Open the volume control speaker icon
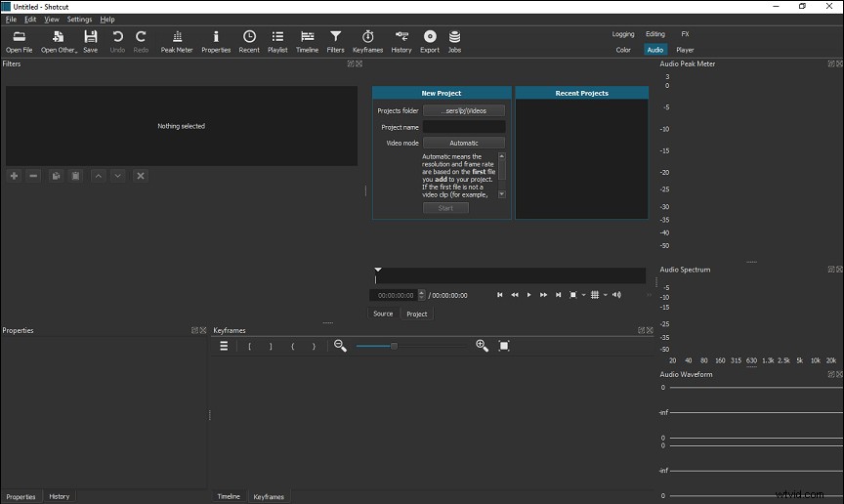 point(616,295)
